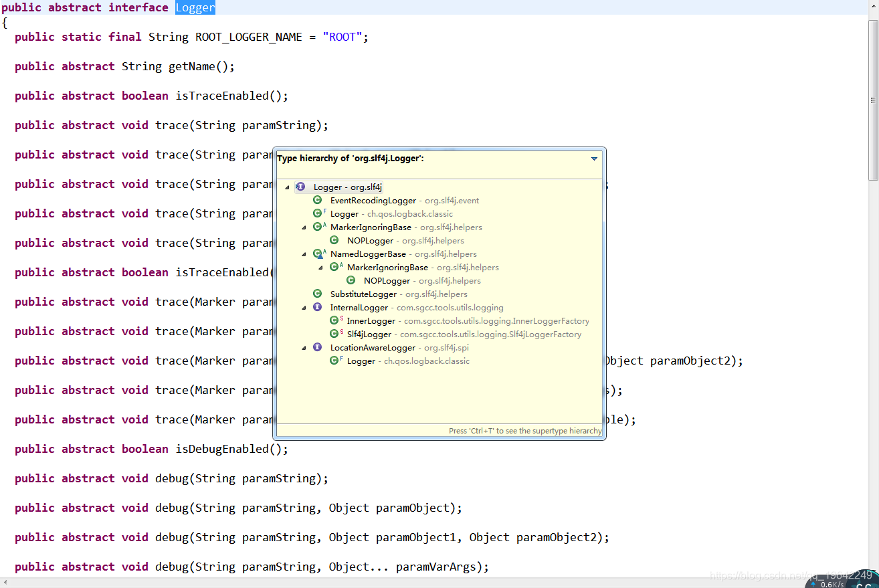Click the editor's horizontal scrollbar at the bottom
The height and width of the screenshot is (588, 879).
[401, 583]
